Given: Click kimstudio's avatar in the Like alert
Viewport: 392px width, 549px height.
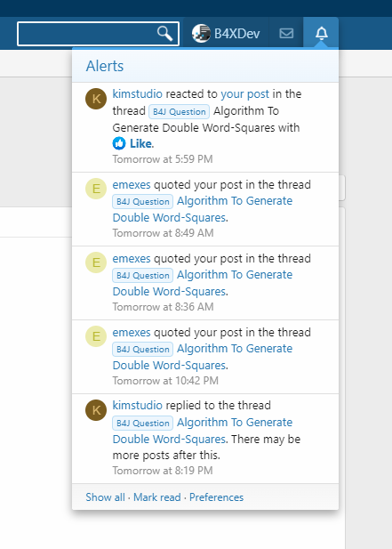Looking at the screenshot, I should tap(96, 99).
